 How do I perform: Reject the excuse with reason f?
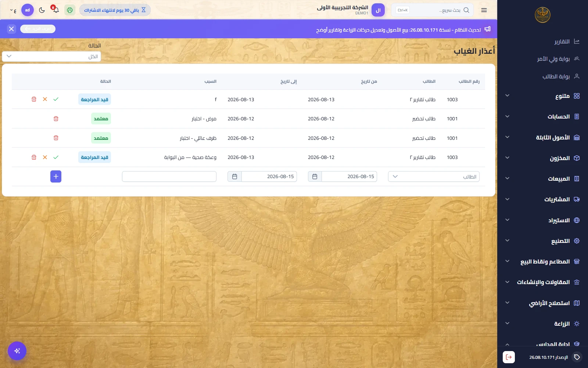tap(45, 99)
